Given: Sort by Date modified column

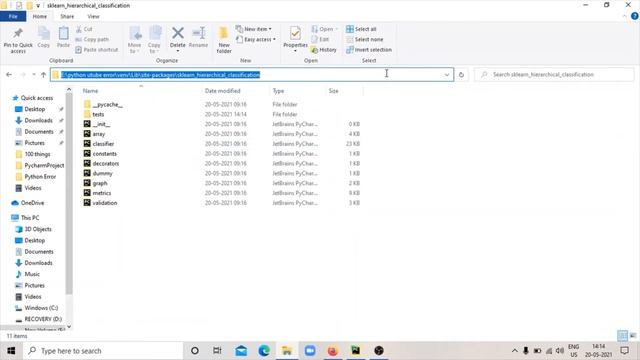Looking at the screenshot, I should coord(222,91).
